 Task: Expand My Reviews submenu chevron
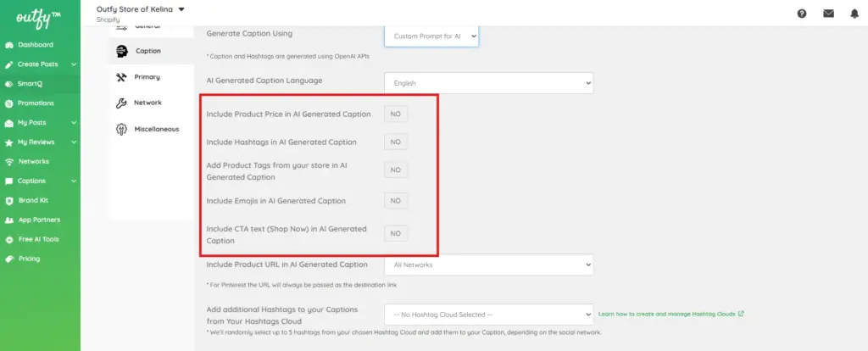[x=74, y=142]
